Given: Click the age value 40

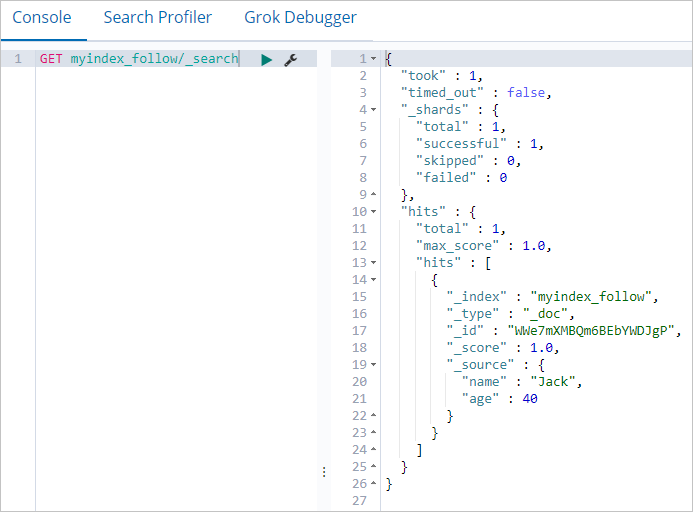Looking at the screenshot, I should pos(529,398).
